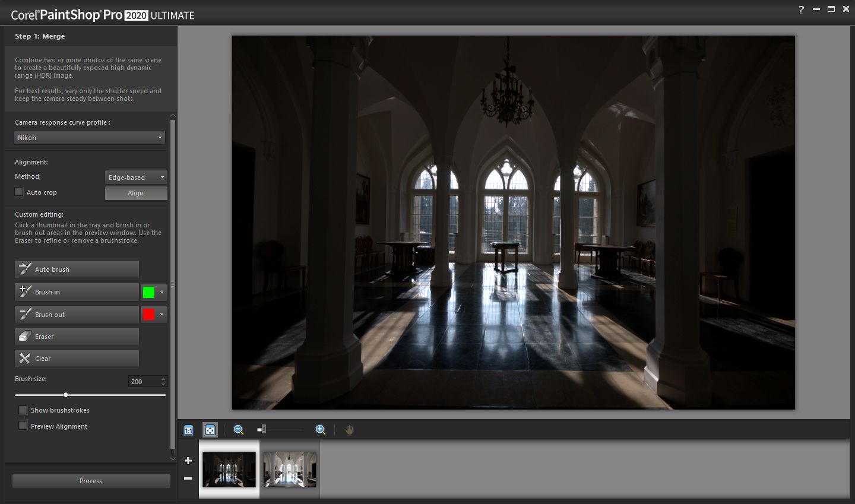
Task: Click the Clear brushstrokes icon
Action: coord(76,358)
